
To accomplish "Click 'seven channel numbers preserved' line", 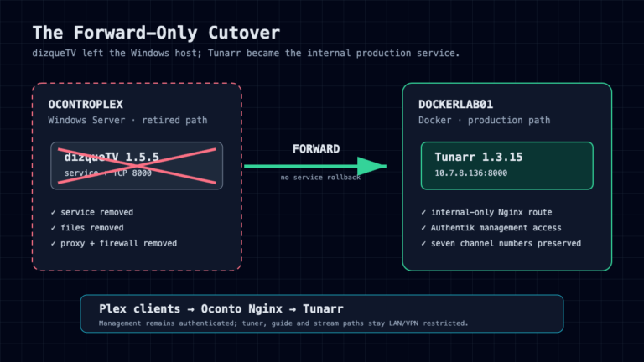I will pyautogui.click(x=506, y=243).
